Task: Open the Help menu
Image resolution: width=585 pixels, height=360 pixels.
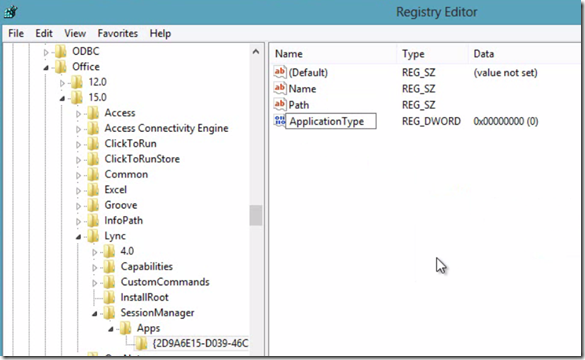Action: (x=160, y=34)
